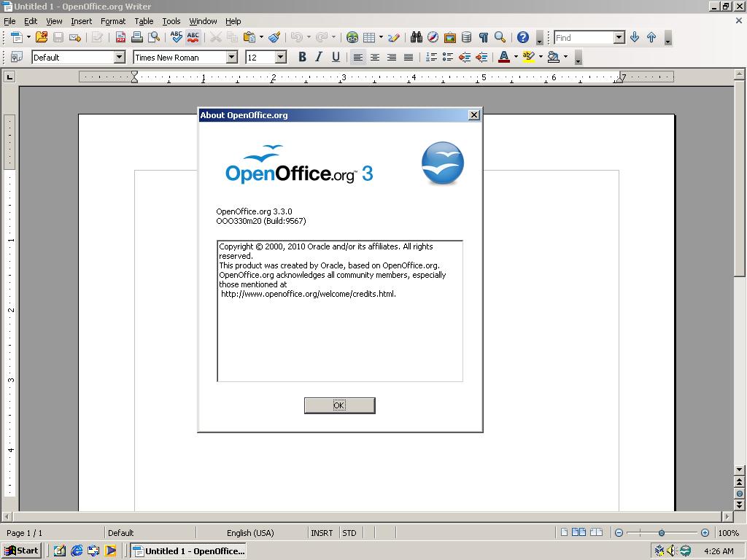
Task: Click Find Next down arrow
Action: (635, 37)
